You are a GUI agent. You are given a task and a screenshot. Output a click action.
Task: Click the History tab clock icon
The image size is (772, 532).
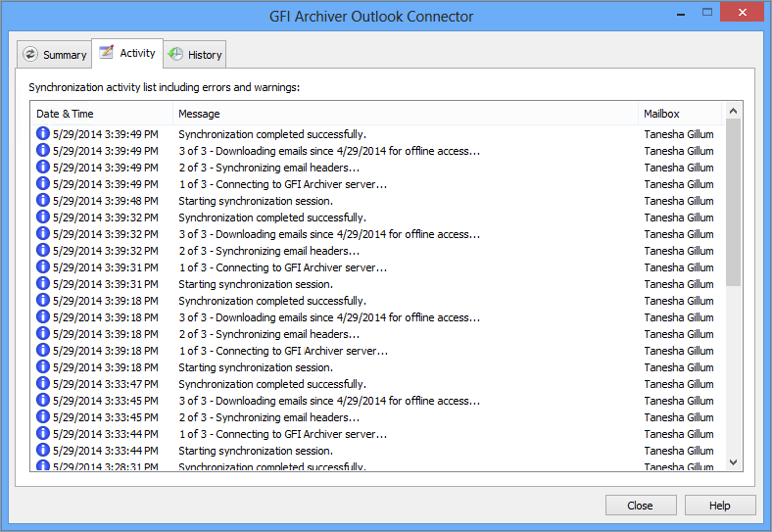coord(175,54)
